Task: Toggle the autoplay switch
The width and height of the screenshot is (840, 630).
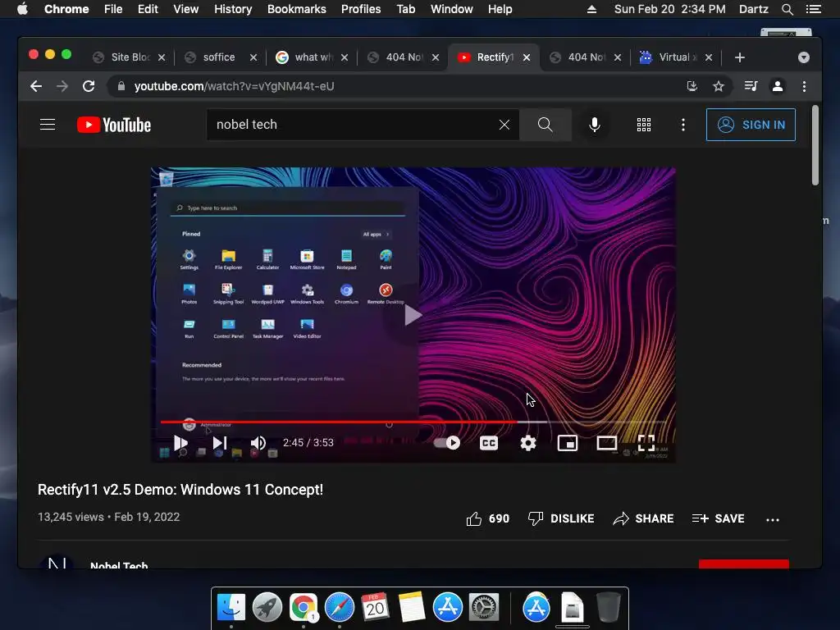Action: click(x=447, y=443)
